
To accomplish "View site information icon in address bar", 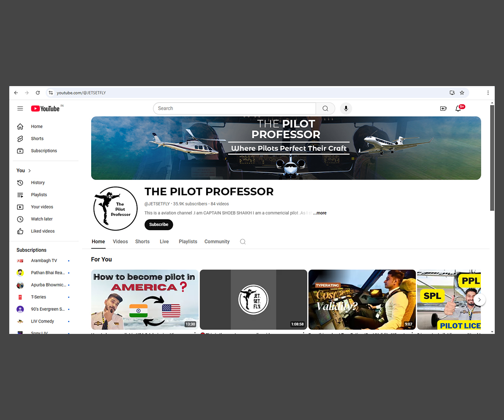I will tap(51, 93).
